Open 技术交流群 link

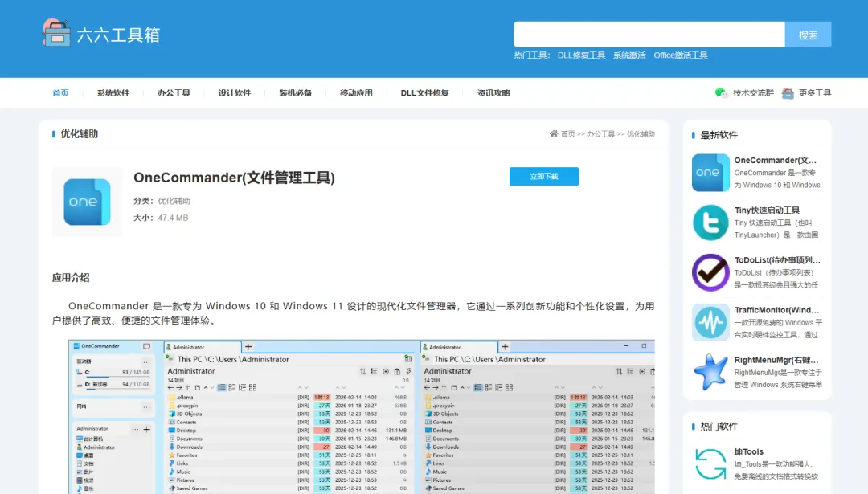click(753, 93)
